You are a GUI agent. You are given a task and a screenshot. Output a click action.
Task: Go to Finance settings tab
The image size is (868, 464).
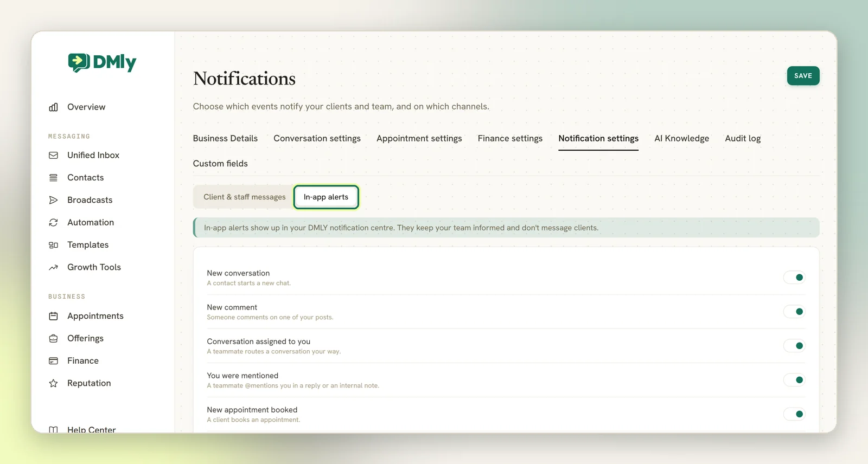point(510,138)
